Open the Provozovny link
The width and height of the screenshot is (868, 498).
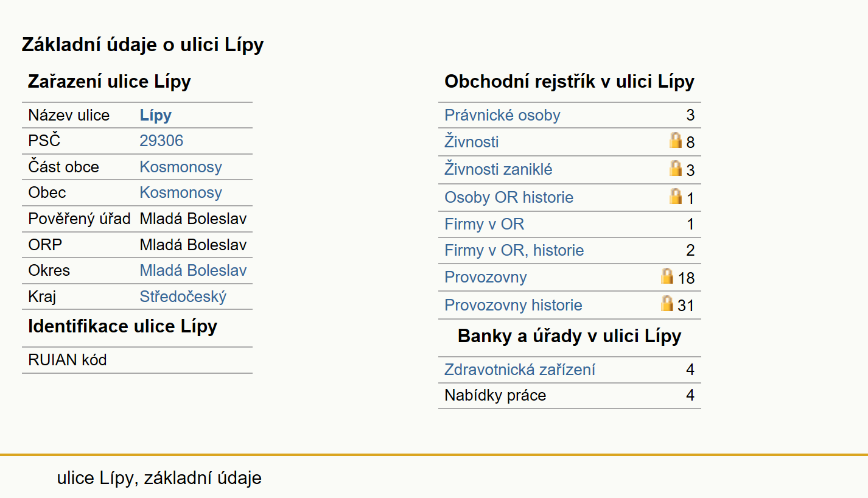486,277
